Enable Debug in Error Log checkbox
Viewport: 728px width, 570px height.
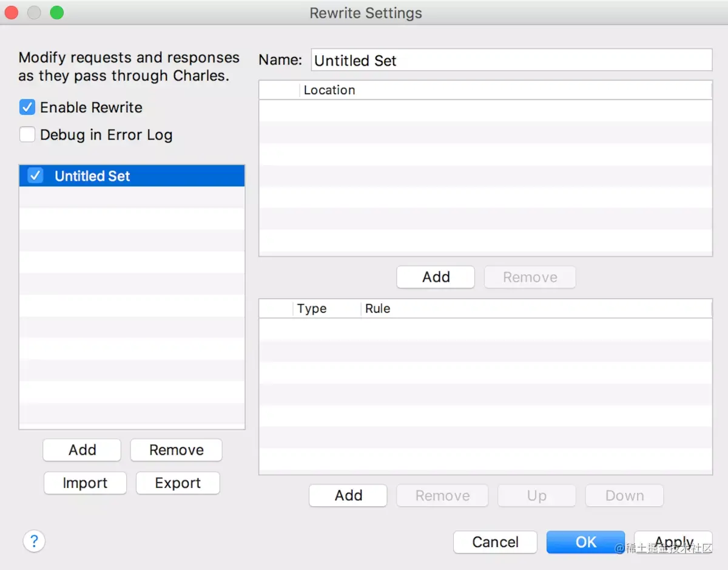(x=27, y=135)
